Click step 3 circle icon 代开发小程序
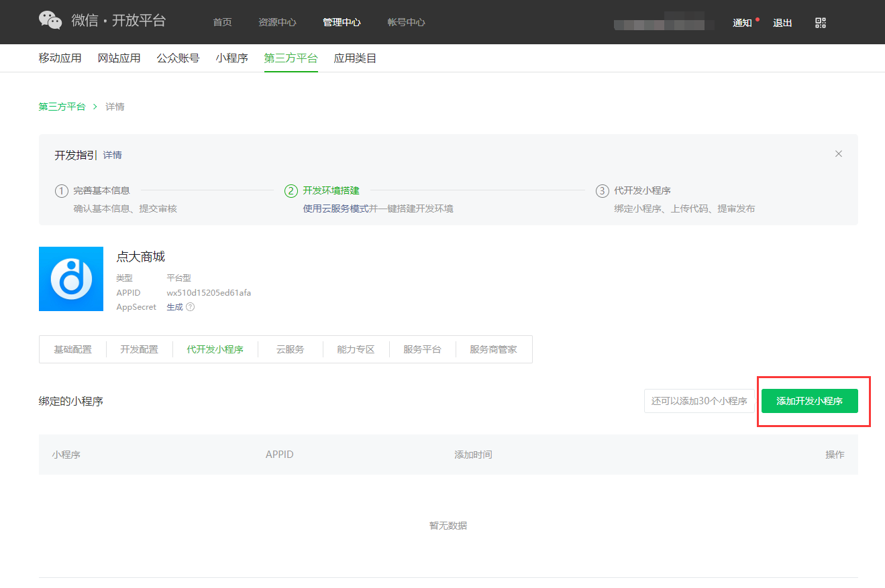885x588 pixels. tap(603, 191)
